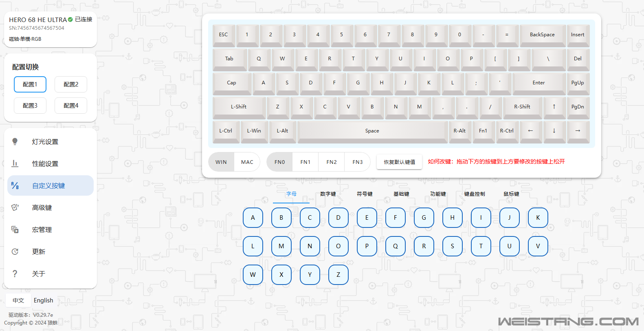The image size is (644, 331).
Task: Switch language to English
Action: pos(44,300)
